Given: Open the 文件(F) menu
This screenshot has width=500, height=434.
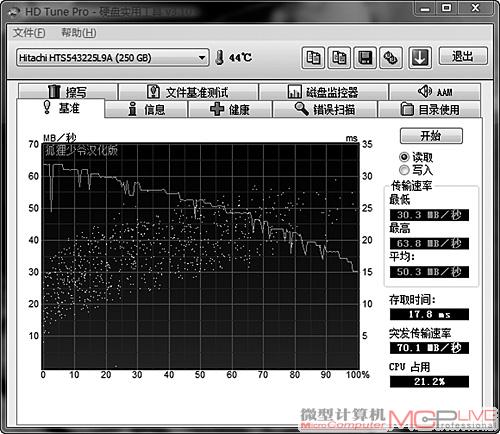Looking at the screenshot, I should (x=29, y=33).
